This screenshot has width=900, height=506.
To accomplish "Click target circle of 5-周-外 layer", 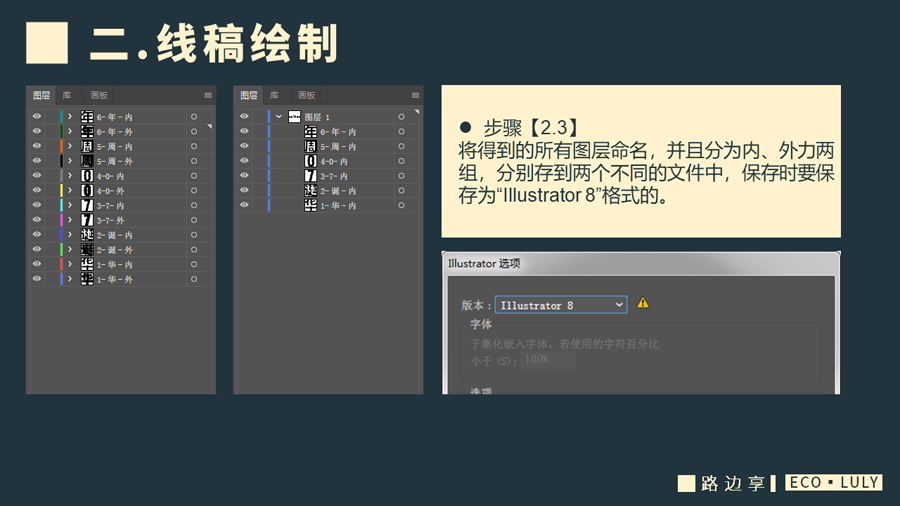I will (194, 161).
